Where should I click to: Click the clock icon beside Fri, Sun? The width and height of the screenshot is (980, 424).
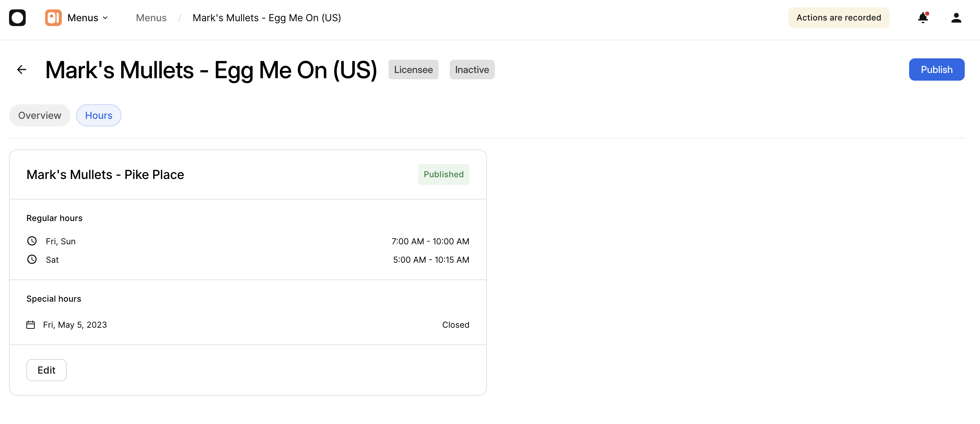[32, 241]
